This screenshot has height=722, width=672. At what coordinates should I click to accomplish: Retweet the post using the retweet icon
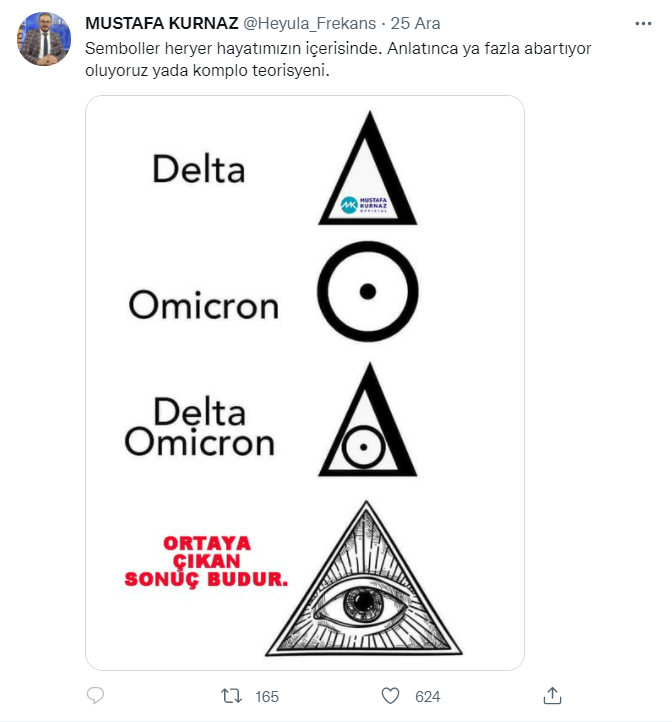tap(232, 696)
